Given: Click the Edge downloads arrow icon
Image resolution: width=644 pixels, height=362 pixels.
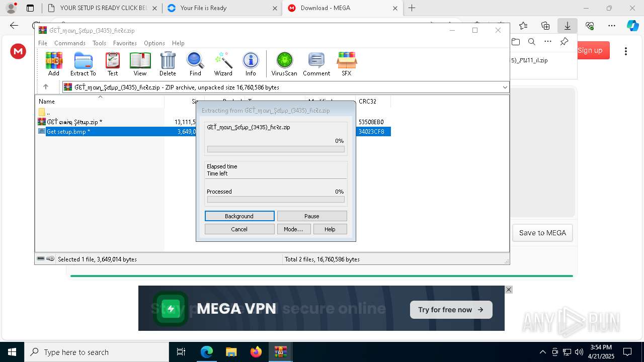Looking at the screenshot, I should coord(567,26).
